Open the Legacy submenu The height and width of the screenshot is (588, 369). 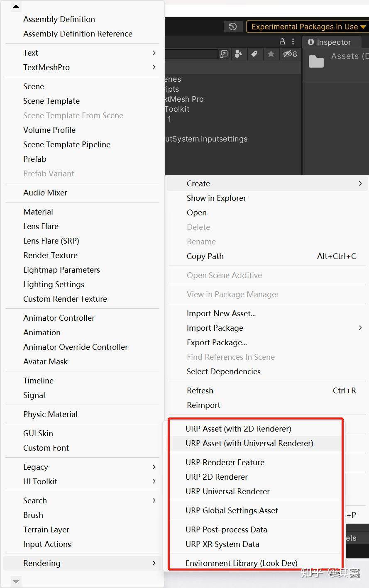(36, 467)
